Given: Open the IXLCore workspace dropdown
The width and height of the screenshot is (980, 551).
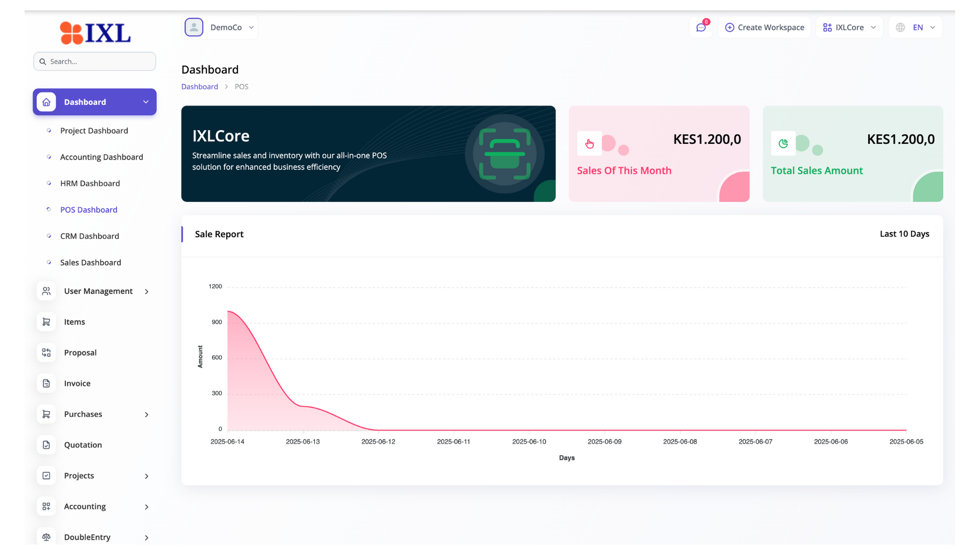Looking at the screenshot, I should pos(849,28).
